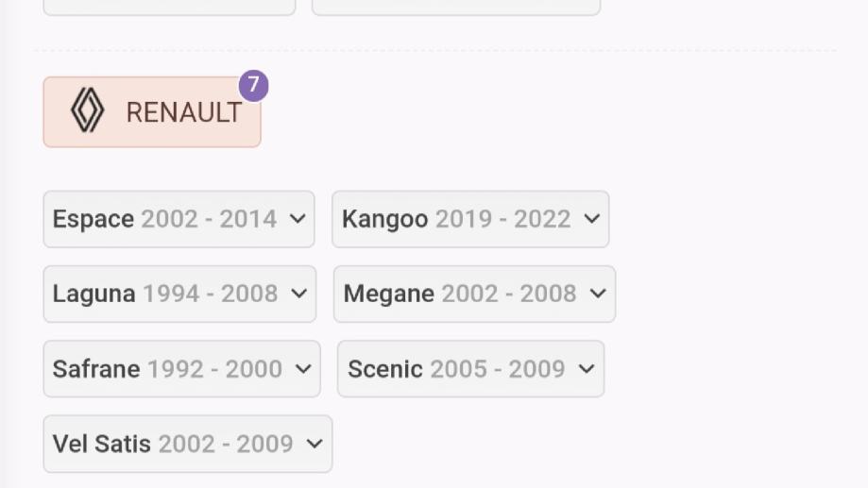Open the Kangoo 2019 - 2022 dropdown

pyautogui.click(x=469, y=219)
